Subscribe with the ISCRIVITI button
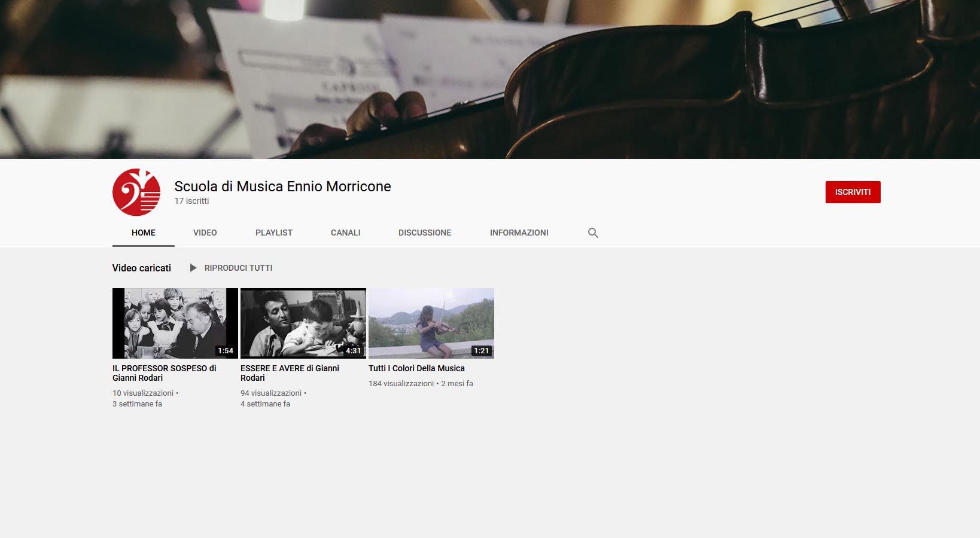The image size is (980, 538). [853, 192]
